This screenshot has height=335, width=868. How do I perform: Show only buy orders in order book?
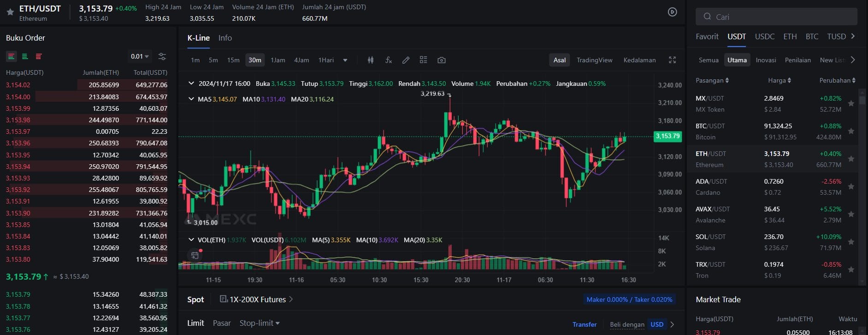[x=25, y=56]
